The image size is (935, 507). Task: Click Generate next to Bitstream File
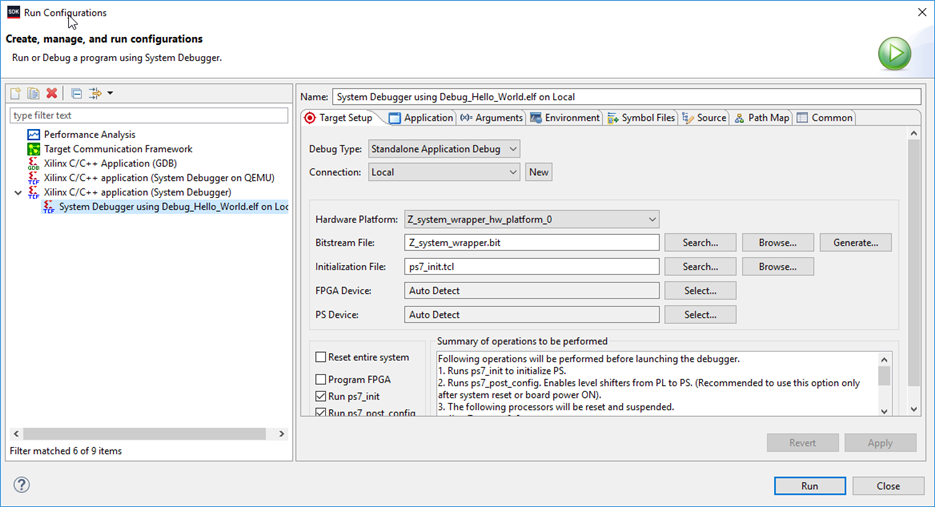click(855, 242)
